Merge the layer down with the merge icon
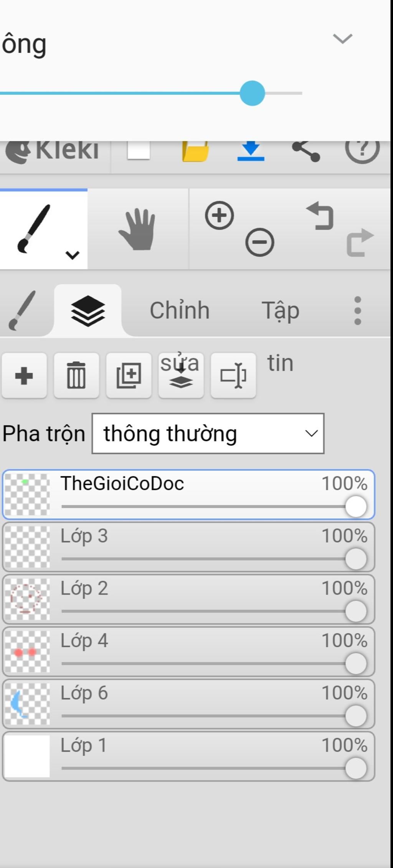Image resolution: width=393 pixels, height=868 pixels. click(181, 375)
